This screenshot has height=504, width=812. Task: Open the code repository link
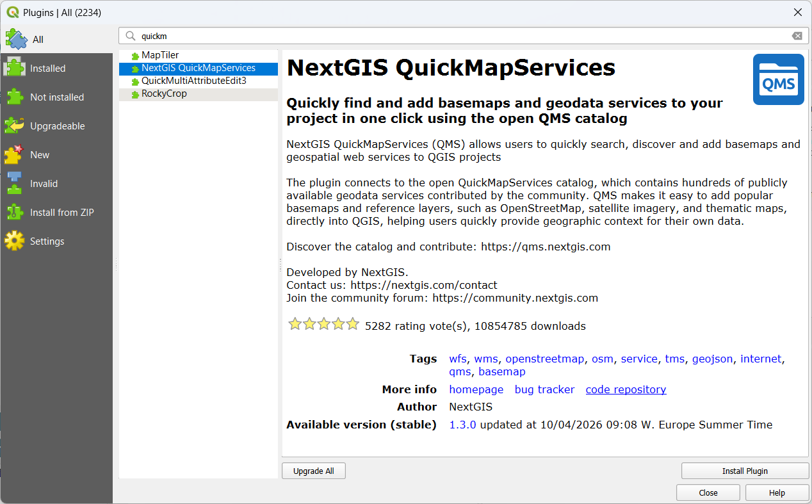tap(626, 389)
